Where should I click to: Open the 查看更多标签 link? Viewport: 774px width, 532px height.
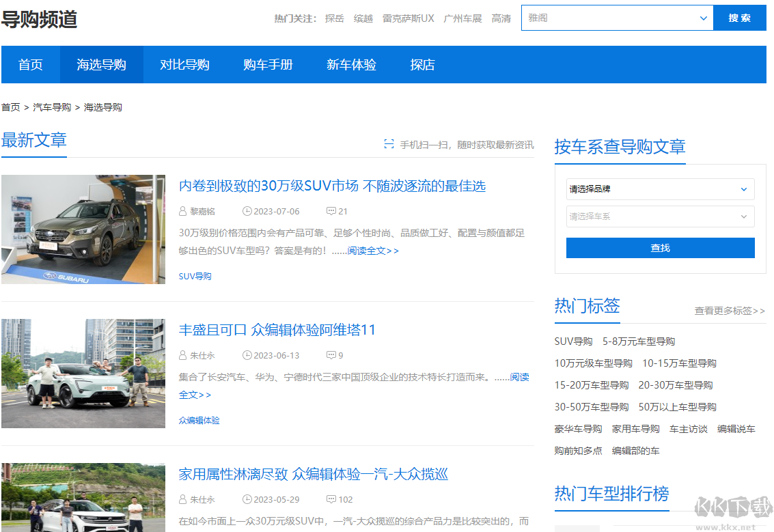(x=730, y=311)
